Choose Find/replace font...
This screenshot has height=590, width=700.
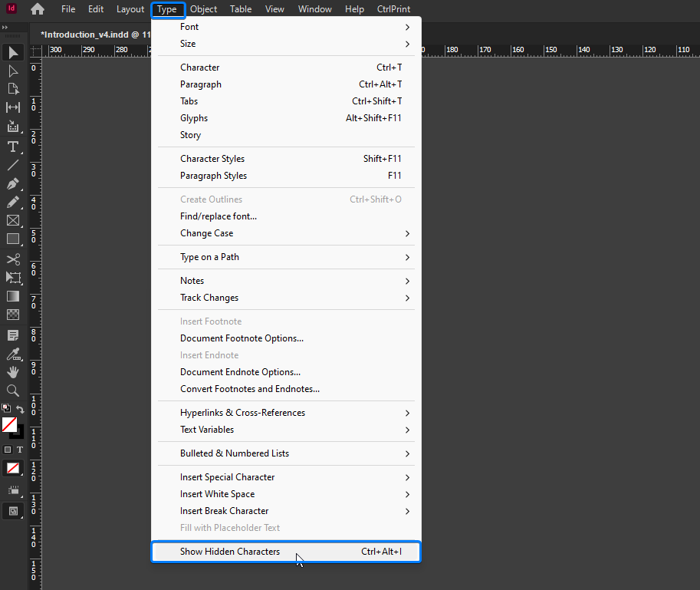coord(286,216)
